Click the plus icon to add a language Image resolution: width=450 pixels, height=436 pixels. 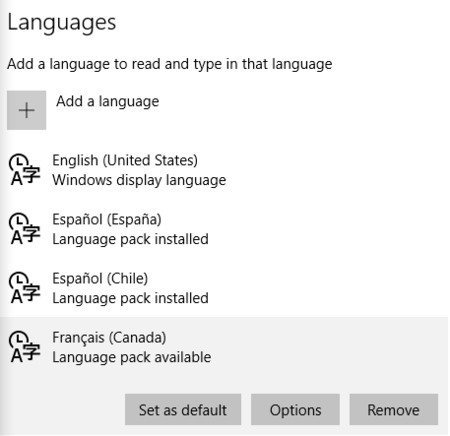(x=26, y=110)
